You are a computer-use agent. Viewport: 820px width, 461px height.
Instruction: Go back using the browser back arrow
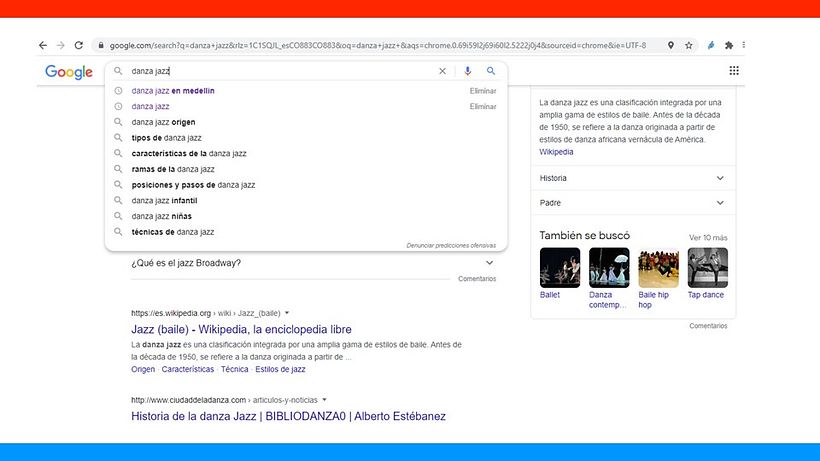43,45
